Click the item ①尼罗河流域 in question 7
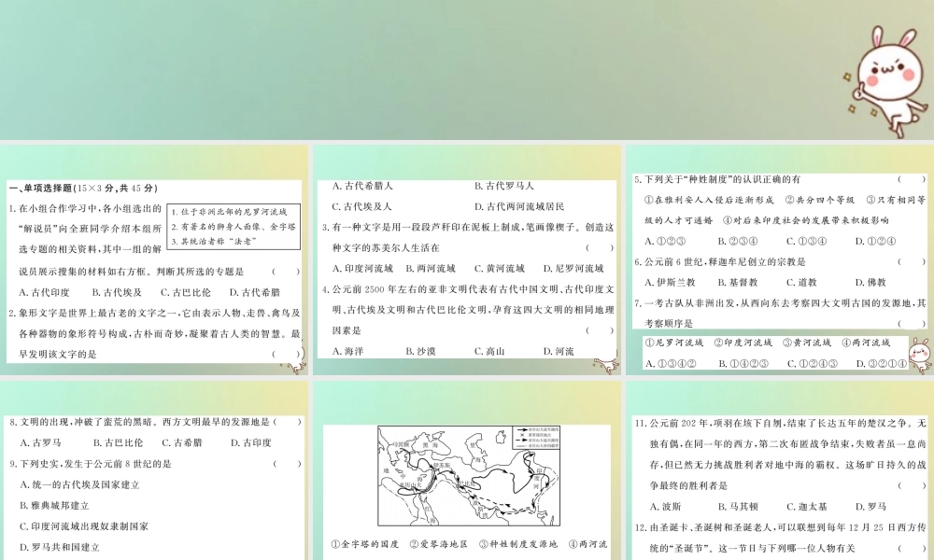 click(x=673, y=343)
